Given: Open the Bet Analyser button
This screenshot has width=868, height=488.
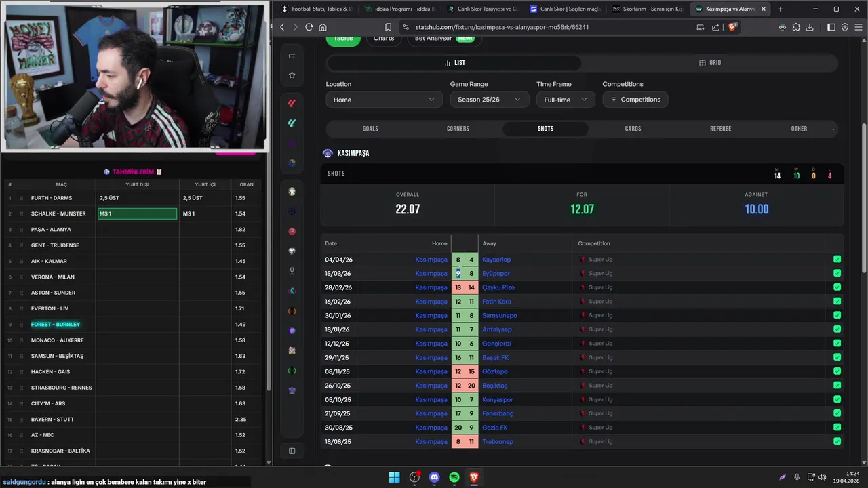Looking at the screenshot, I should 444,39.
